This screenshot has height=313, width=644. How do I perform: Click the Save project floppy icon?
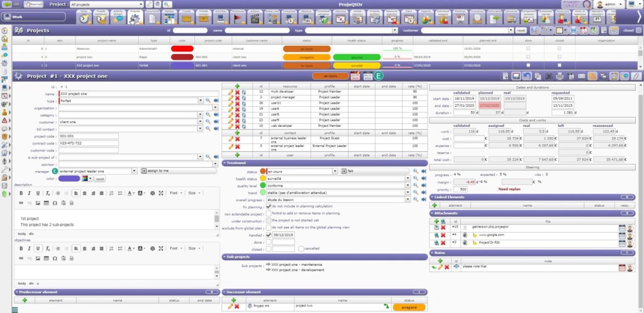tap(516, 76)
